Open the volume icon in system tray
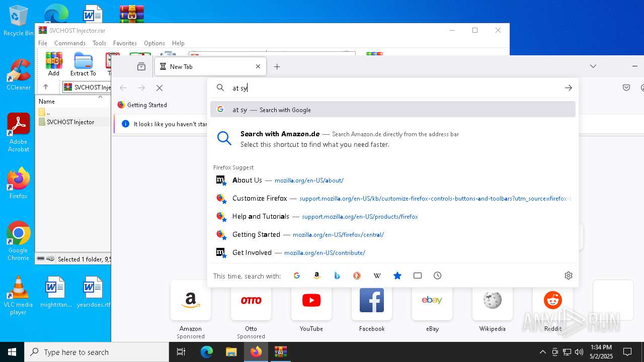The width and height of the screenshot is (644, 362). [579, 352]
